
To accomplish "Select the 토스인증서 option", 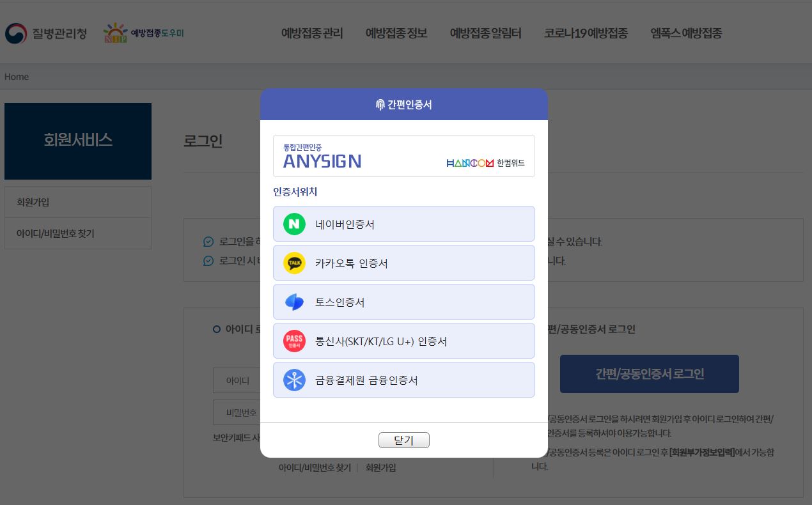I will coord(404,302).
